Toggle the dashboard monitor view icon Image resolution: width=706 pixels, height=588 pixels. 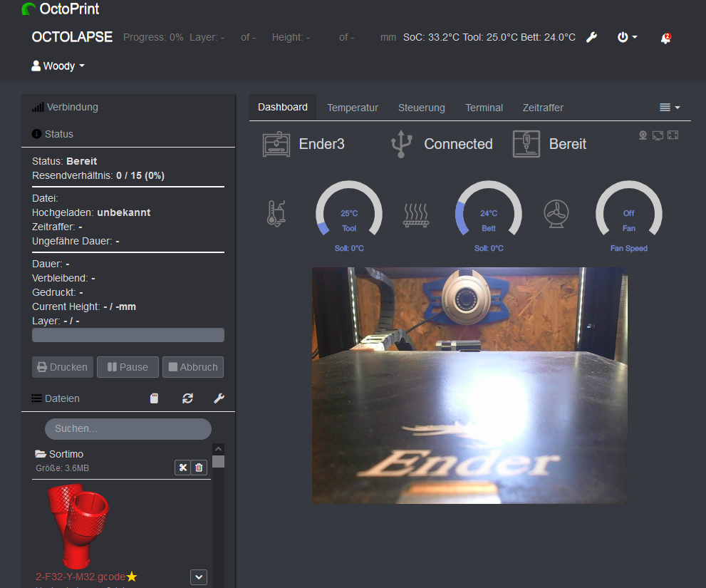658,135
